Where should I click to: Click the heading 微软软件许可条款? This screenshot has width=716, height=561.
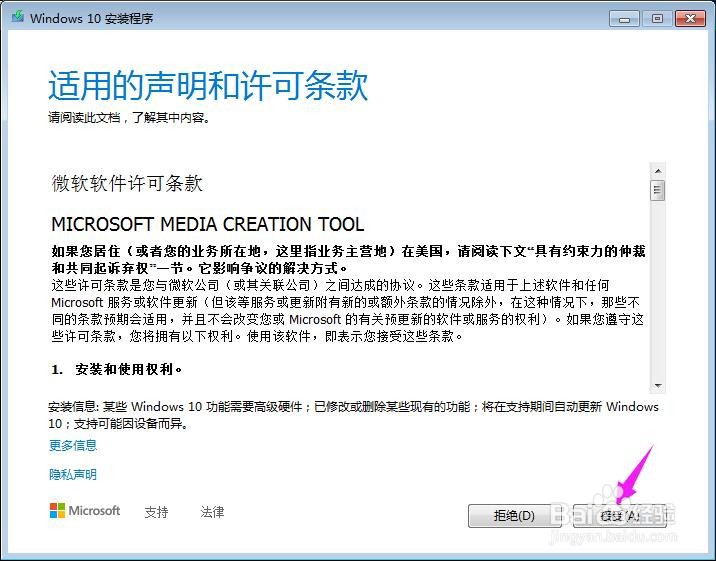point(127,184)
